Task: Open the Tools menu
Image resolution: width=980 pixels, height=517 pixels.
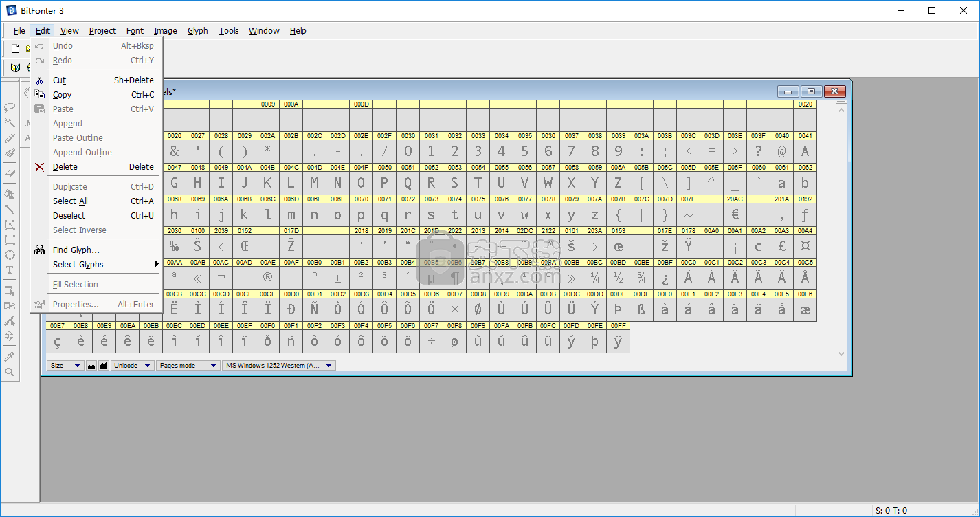Action: 229,30
